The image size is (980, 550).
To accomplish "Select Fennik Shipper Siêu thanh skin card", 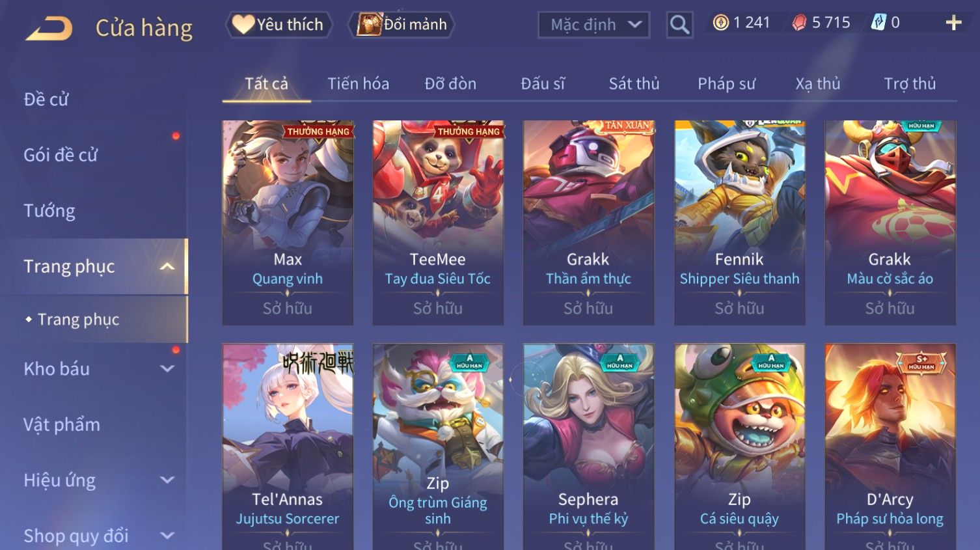I will click(x=739, y=223).
